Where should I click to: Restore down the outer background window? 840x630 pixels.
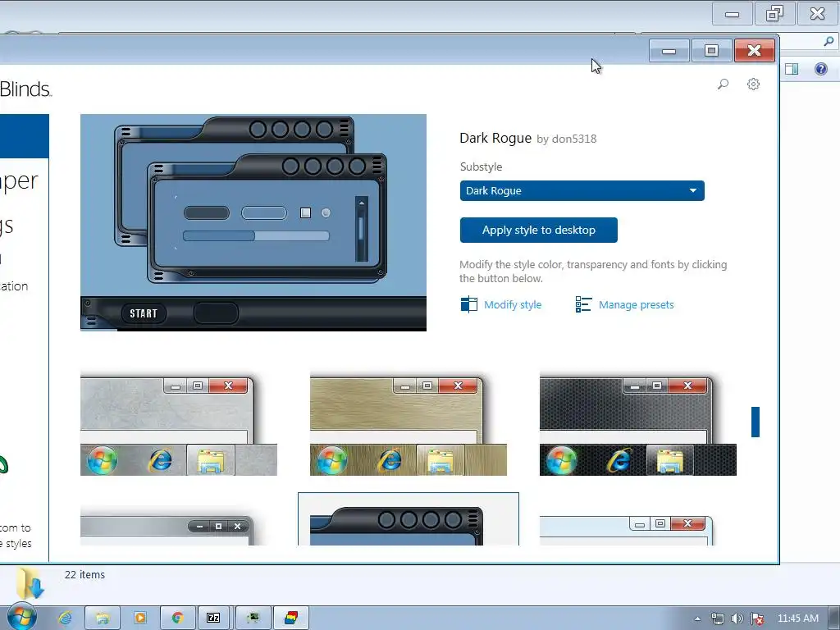tap(774, 13)
